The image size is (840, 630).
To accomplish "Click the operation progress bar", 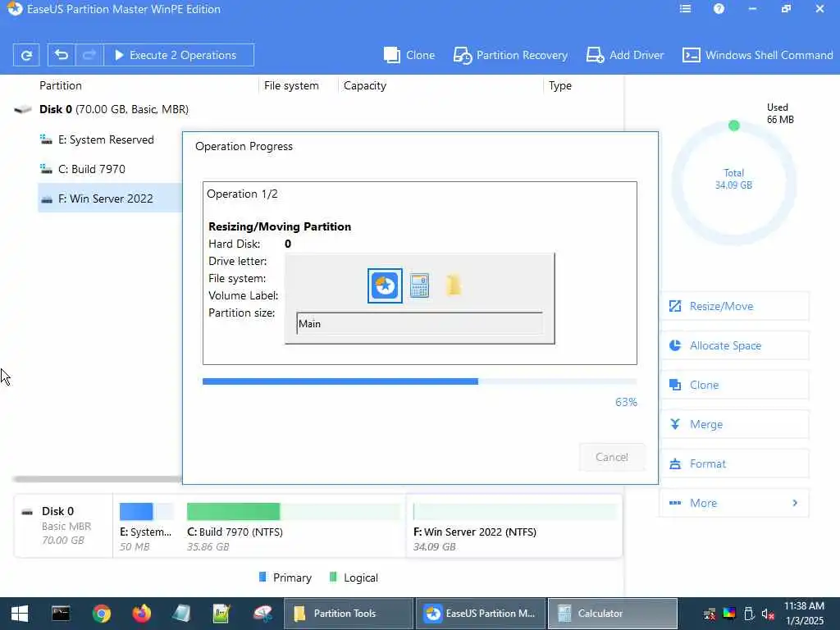I will (x=419, y=381).
